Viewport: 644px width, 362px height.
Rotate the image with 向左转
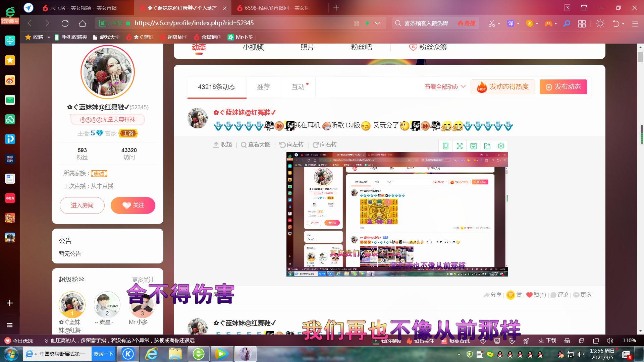click(x=291, y=144)
